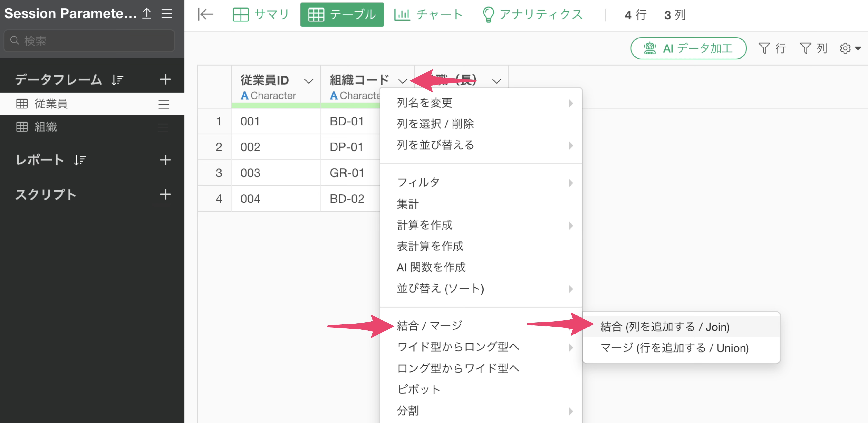Image resolution: width=868 pixels, height=423 pixels.
Task: Select the 組織 data frame
Action: coord(45,127)
